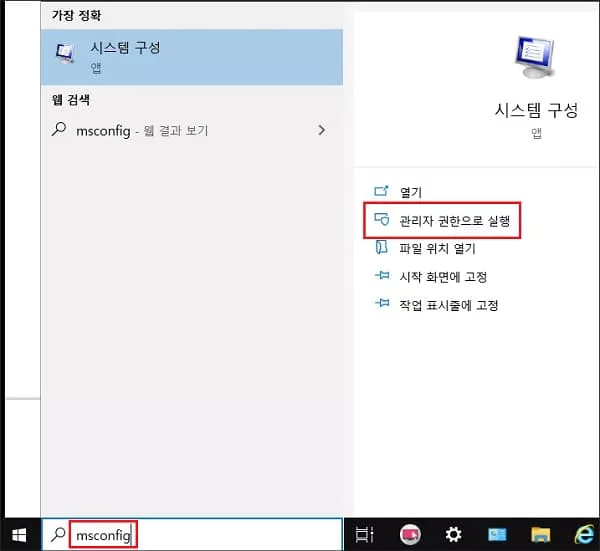The height and width of the screenshot is (551, 600).
Task: Click the pin icon beside 시작 화면에 고정
Action: [x=382, y=275]
